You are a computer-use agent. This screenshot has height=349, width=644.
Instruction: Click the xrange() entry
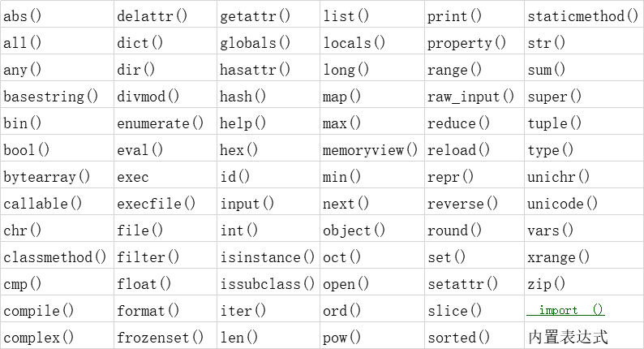(x=558, y=257)
